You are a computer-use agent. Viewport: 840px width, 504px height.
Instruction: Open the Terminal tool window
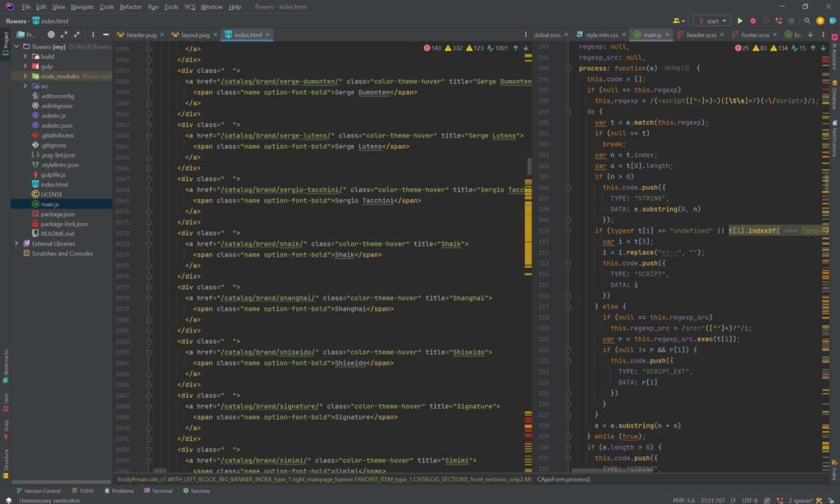coord(162,491)
